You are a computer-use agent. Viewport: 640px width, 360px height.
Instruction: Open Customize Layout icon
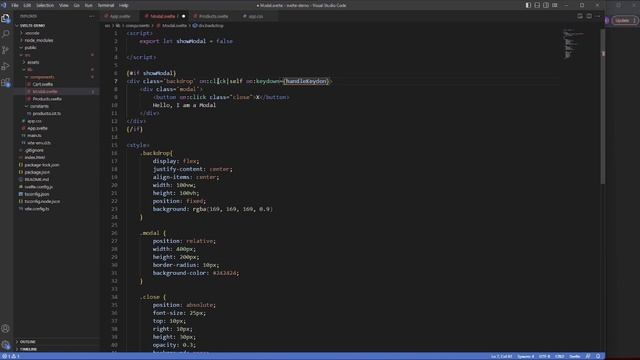(555, 5)
